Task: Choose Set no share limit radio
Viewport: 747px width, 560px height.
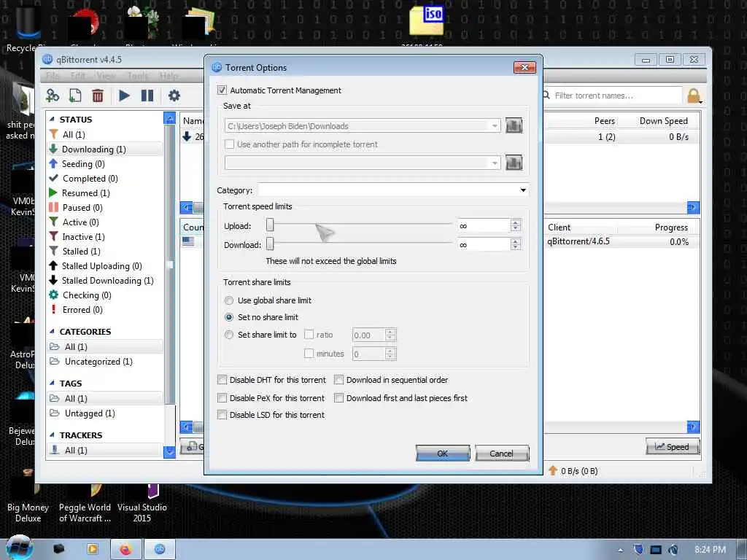Action: [x=229, y=317]
